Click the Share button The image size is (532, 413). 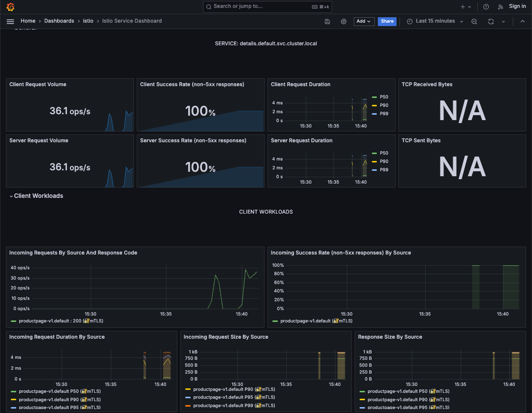click(x=387, y=21)
